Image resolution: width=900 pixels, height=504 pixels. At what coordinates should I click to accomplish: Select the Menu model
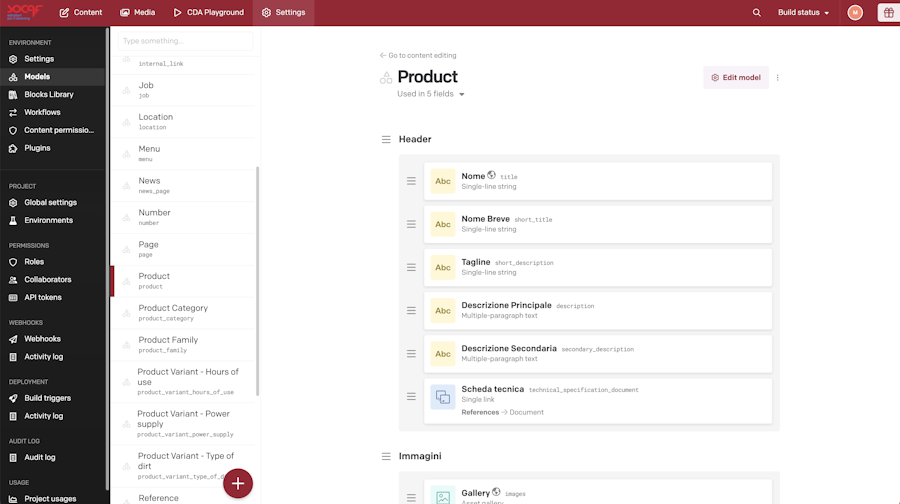tap(183, 154)
